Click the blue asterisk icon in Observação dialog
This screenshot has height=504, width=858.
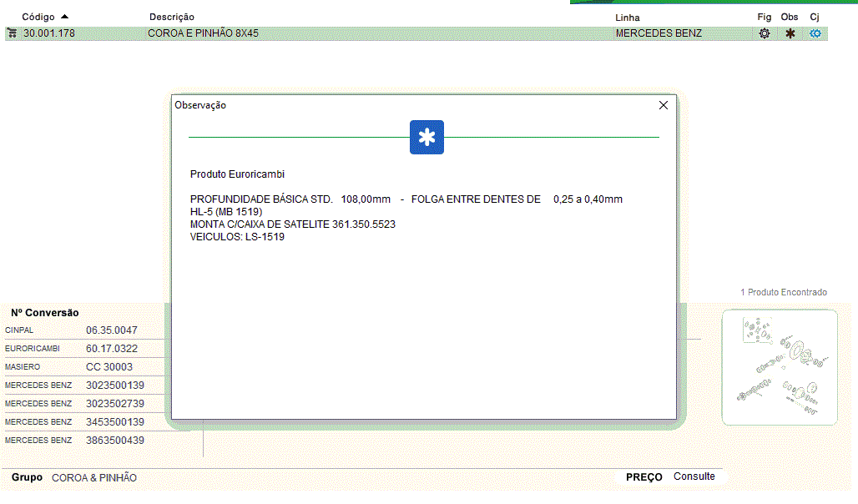click(x=426, y=138)
